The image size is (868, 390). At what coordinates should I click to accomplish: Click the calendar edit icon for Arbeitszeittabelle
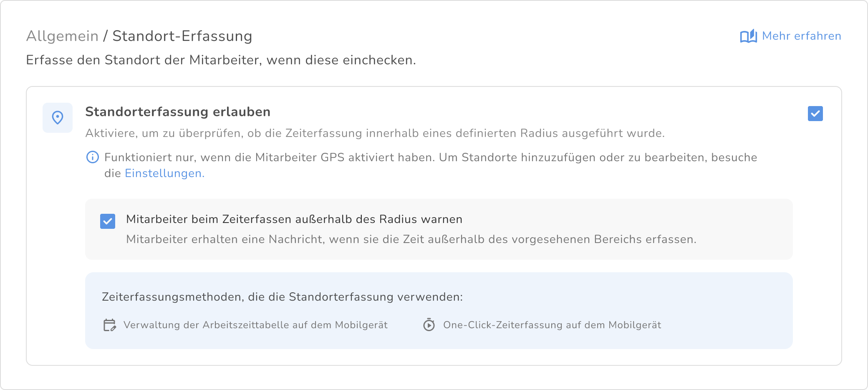tap(110, 325)
